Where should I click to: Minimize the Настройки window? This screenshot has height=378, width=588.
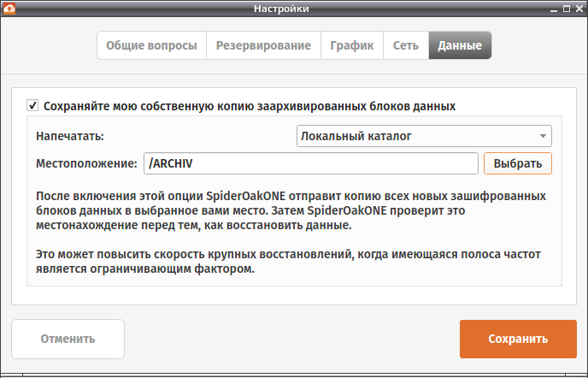coord(554,9)
